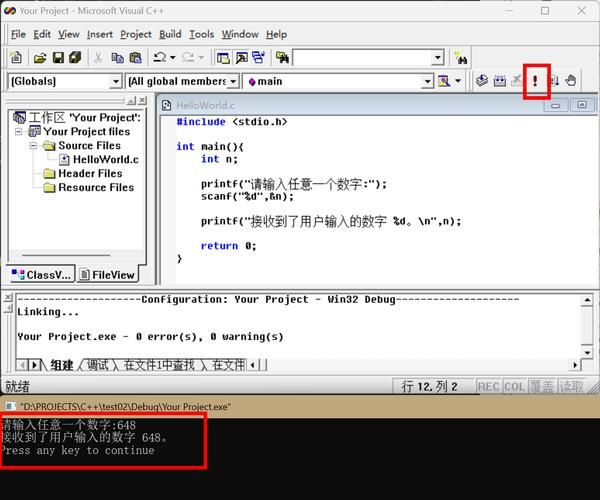Click inside the Find text field
600x500 pixels.
[x=362, y=58]
